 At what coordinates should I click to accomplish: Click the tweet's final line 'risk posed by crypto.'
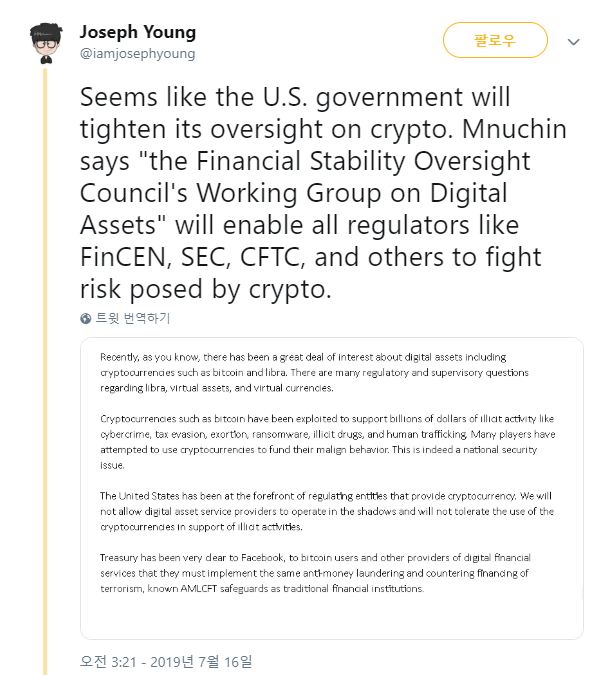206,289
